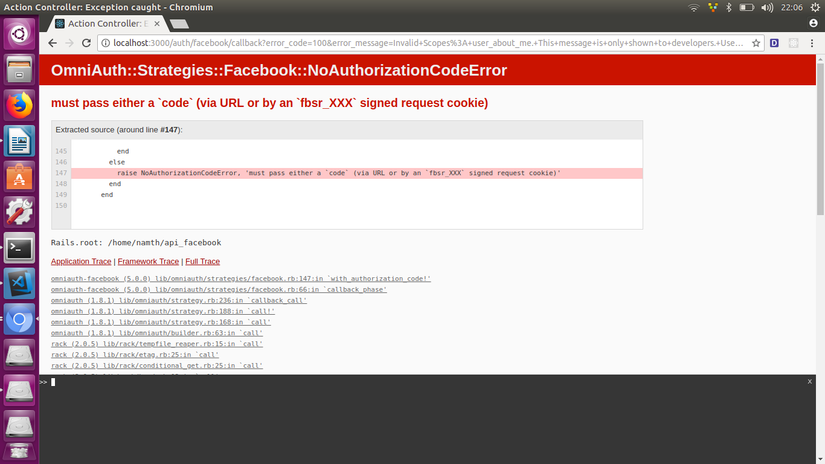This screenshot has width=825, height=464.
Task: Open trace line conditional_get.rb:25
Action: pyautogui.click(x=157, y=366)
